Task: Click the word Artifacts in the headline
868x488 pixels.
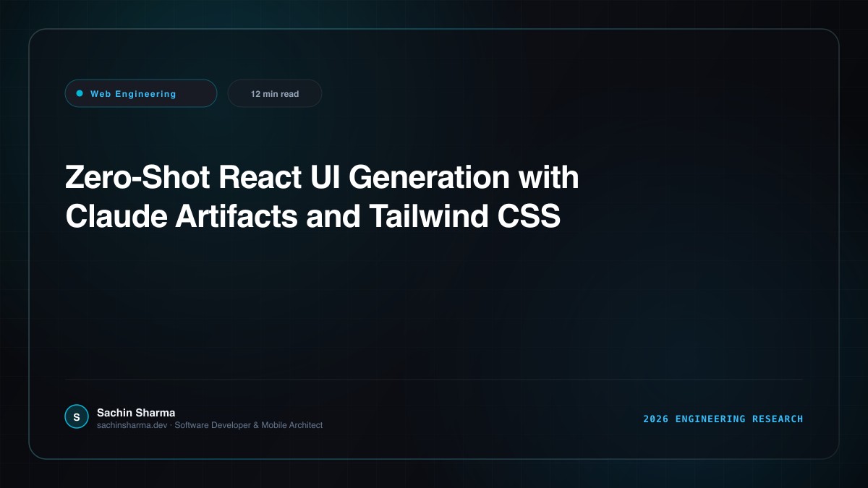Action: click(x=236, y=217)
